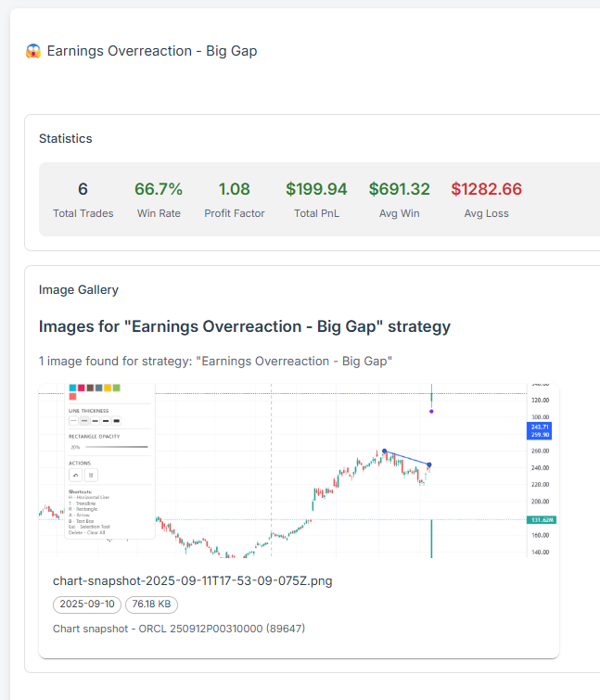
Task: Click the chart-snapshot PNG file name
Action: (x=192, y=581)
